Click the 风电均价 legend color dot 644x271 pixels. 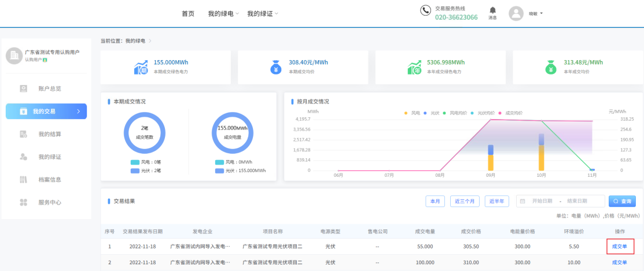[x=445, y=113]
